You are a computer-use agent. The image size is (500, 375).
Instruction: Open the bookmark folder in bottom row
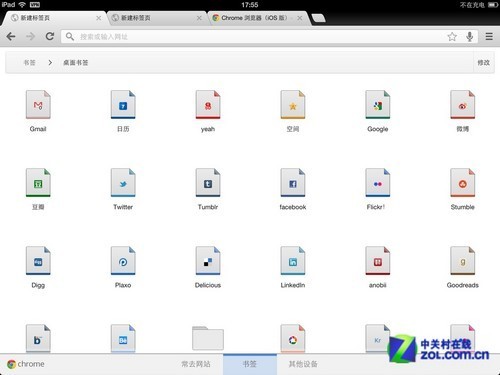pyautogui.click(x=208, y=338)
